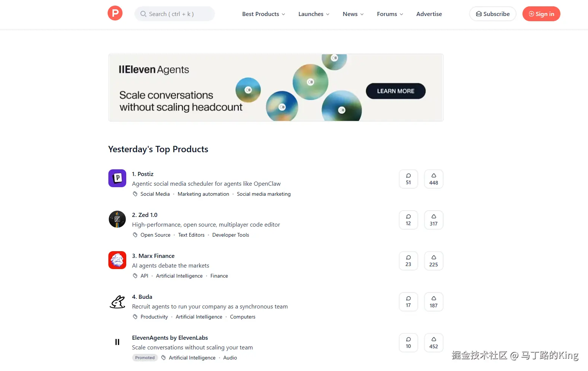Screen dimensions: 588x371
Task: Open the Postiz product logo
Action: (x=117, y=178)
